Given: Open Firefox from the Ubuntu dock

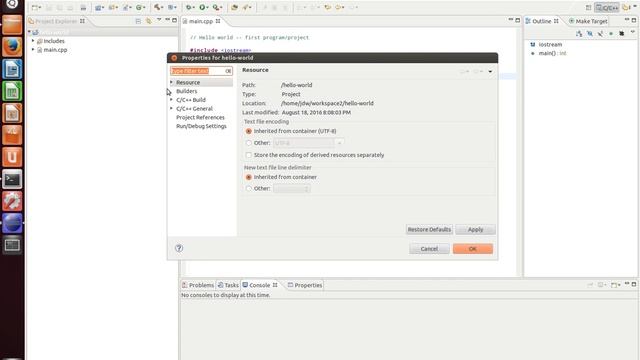Looking at the screenshot, I should point(12,47).
